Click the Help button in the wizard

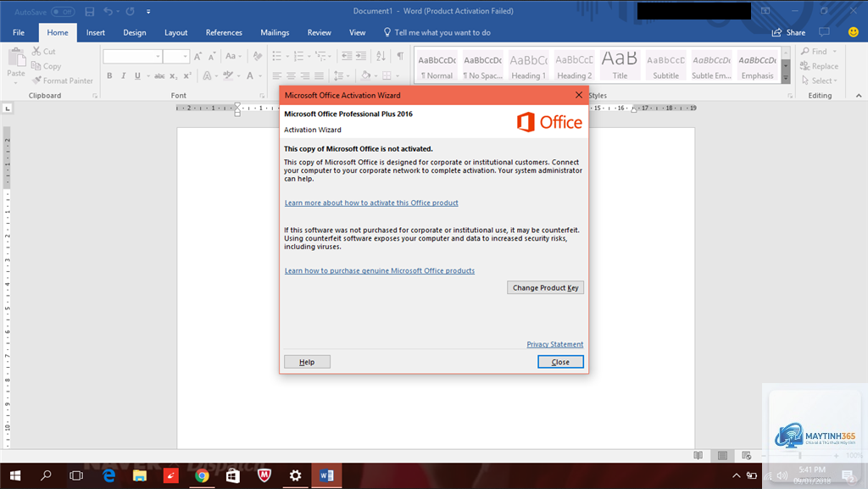(307, 362)
